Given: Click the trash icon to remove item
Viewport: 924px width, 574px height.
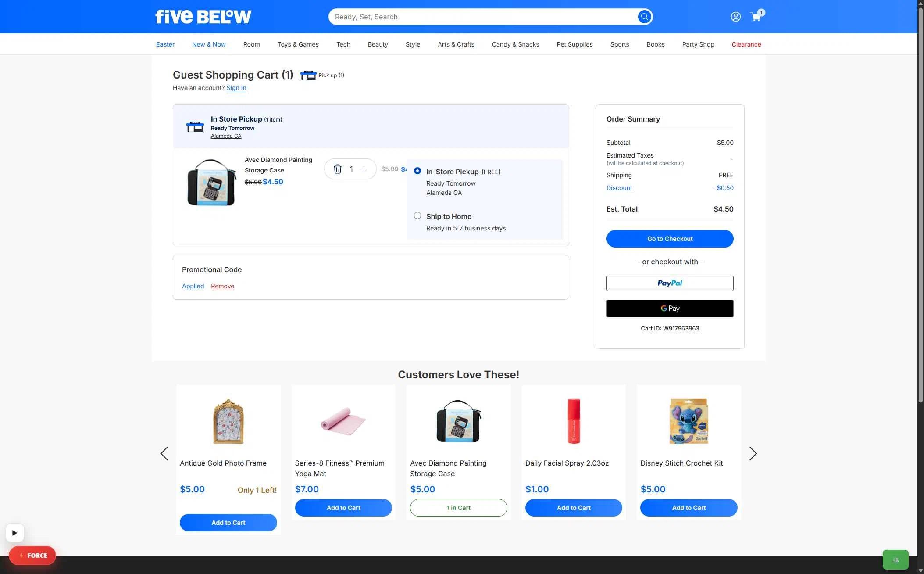Looking at the screenshot, I should [x=337, y=169].
